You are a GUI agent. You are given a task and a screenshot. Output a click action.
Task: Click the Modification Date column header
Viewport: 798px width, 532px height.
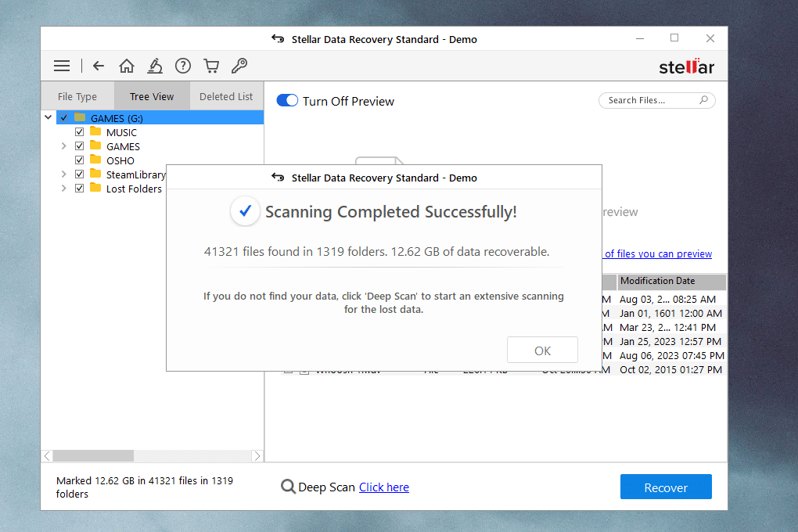(x=672, y=281)
